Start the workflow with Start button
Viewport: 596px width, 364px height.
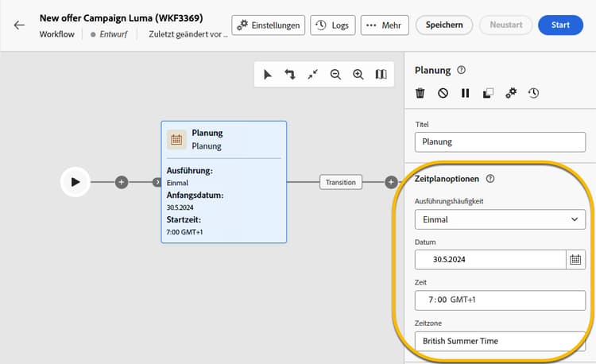click(561, 25)
